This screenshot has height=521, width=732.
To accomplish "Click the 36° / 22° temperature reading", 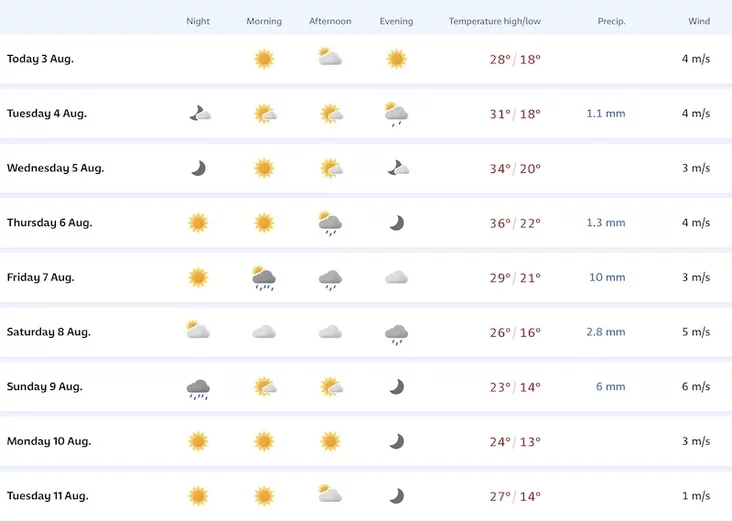I will point(515,223).
